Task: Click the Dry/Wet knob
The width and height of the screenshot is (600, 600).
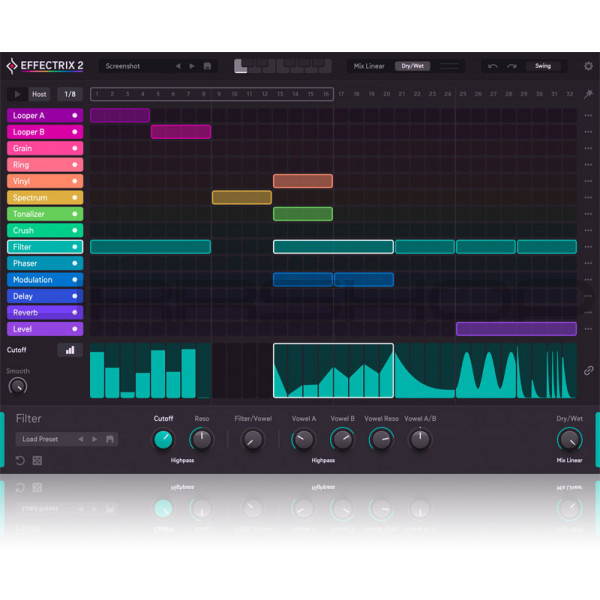Action: (x=569, y=439)
